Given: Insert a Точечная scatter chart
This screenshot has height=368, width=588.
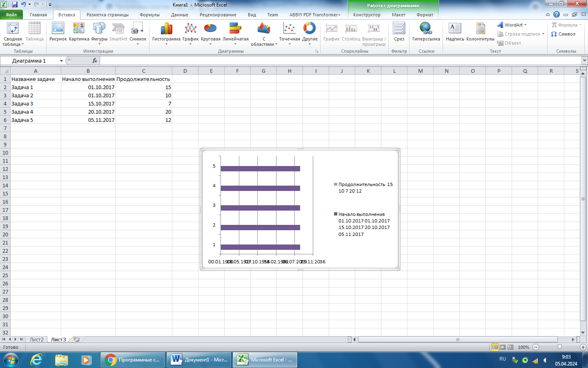Looking at the screenshot, I should click(290, 34).
